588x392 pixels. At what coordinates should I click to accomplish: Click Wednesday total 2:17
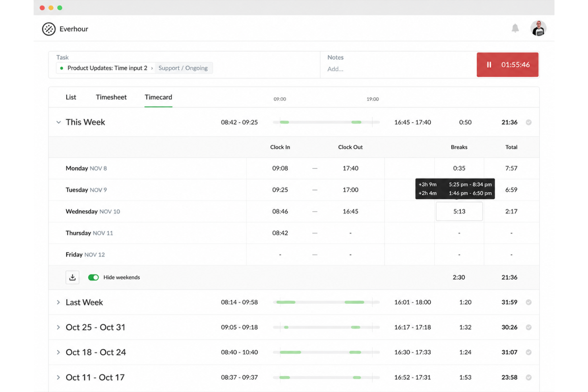pos(511,211)
